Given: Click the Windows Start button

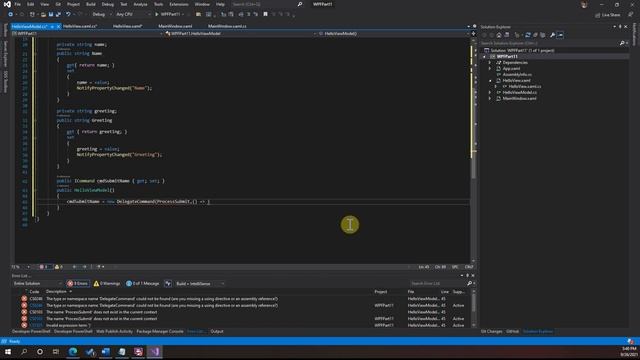Looking at the screenshot, I should pyautogui.click(x=8, y=351).
